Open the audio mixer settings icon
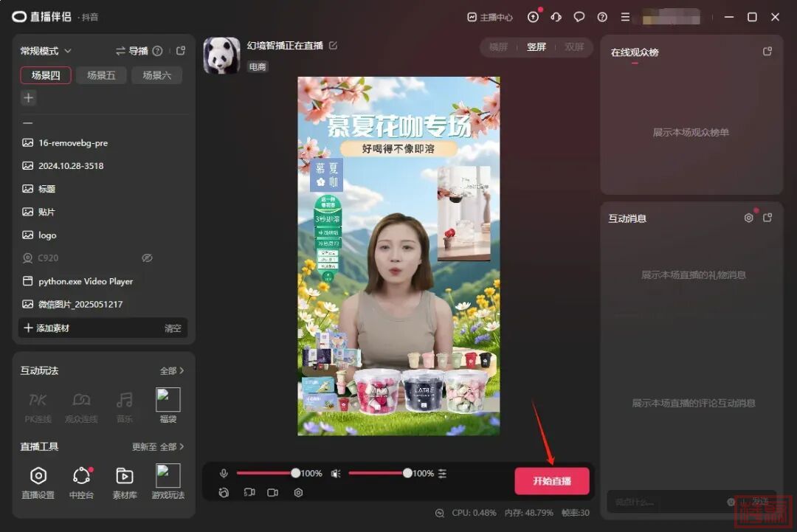 click(442, 473)
